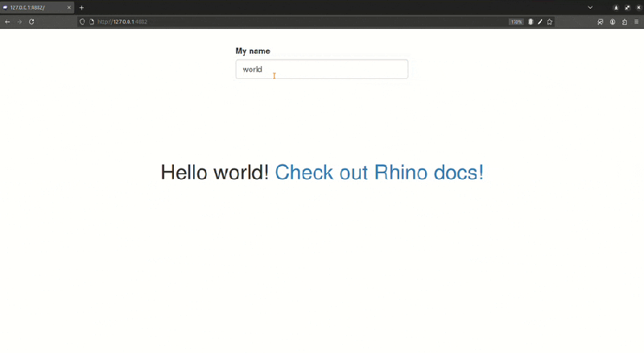
Task: Click inside the My name text field
Action: click(x=321, y=69)
